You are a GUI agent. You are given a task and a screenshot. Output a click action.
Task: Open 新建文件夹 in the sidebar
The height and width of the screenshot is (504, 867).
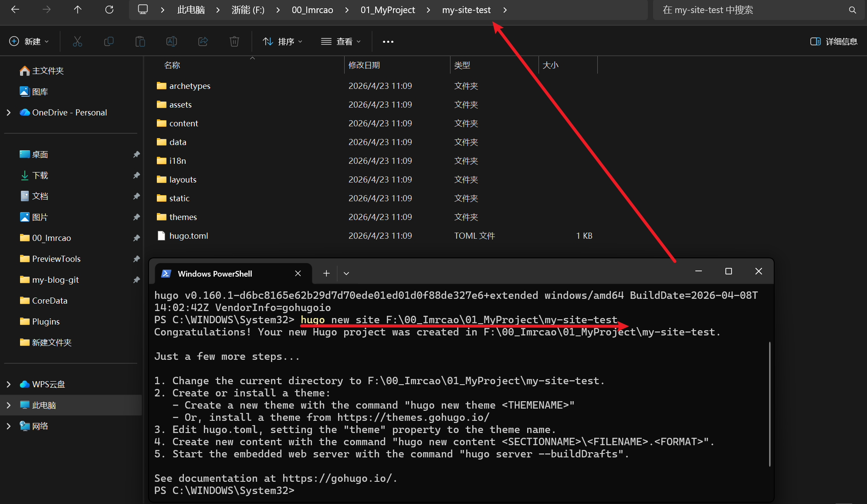point(51,342)
